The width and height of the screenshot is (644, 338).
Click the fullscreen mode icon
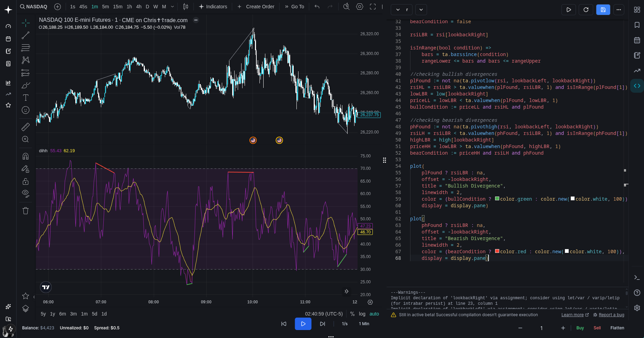(x=373, y=7)
